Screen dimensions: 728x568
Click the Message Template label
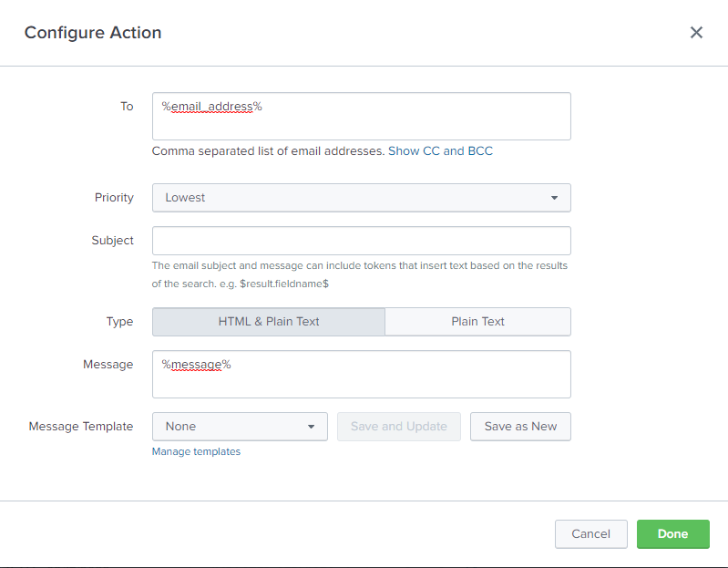[x=81, y=427]
